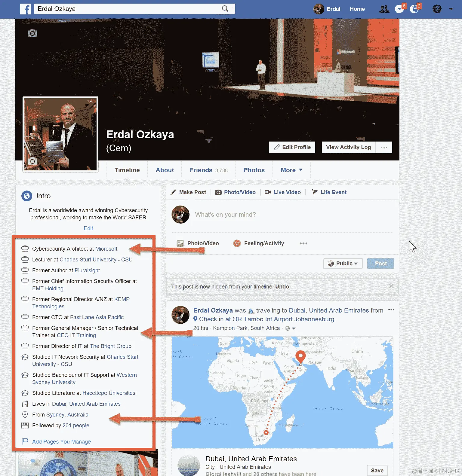
Task: Open Sydney, Australia hometown link
Action: (67, 415)
